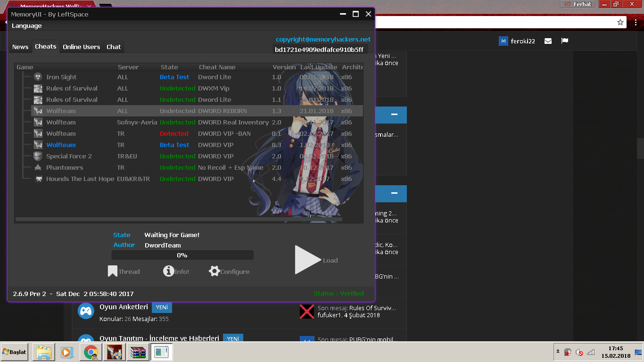
Task: Click the red X avatar beside Rules Of Survival message
Action: [307, 311]
